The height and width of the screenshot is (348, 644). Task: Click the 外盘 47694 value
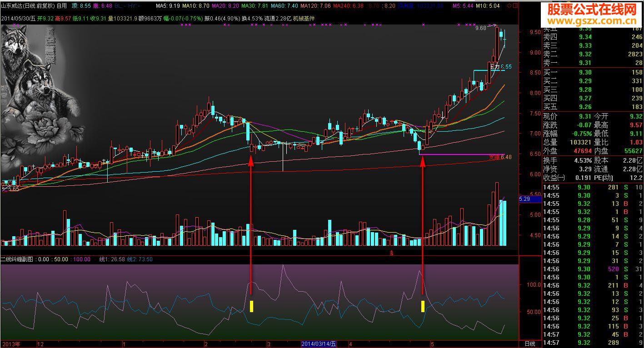point(583,151)
